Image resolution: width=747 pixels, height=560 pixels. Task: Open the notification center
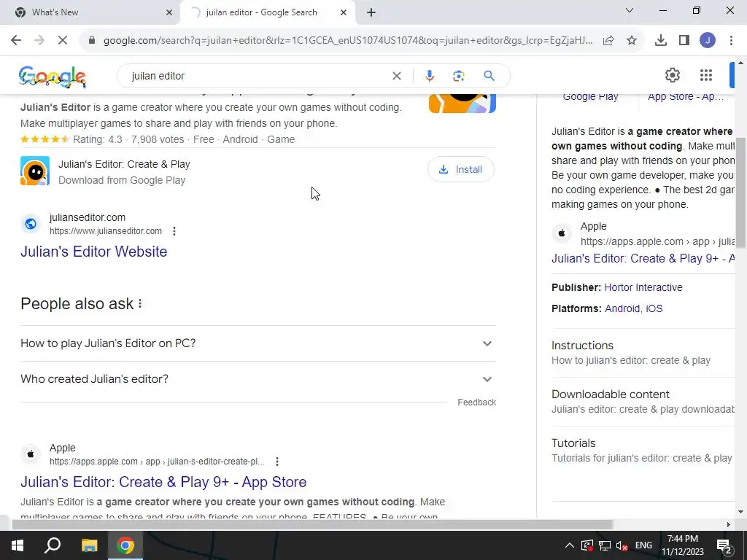(x=724, y=545)
